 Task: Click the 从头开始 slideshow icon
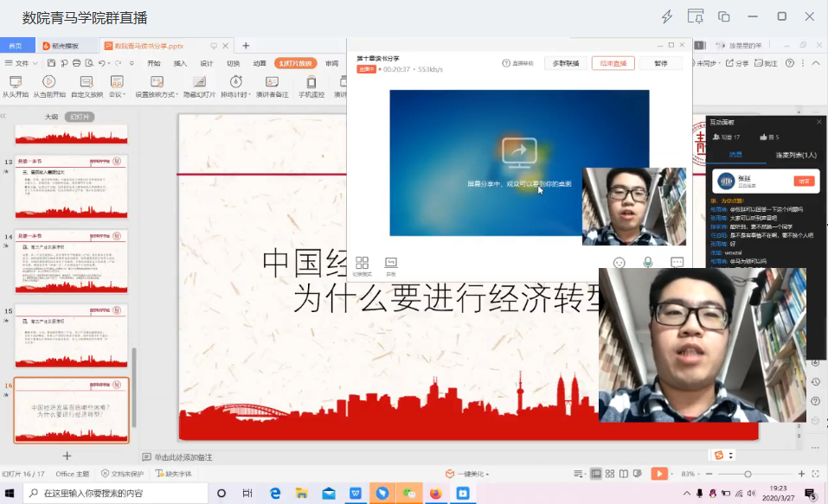coord(15,81)
